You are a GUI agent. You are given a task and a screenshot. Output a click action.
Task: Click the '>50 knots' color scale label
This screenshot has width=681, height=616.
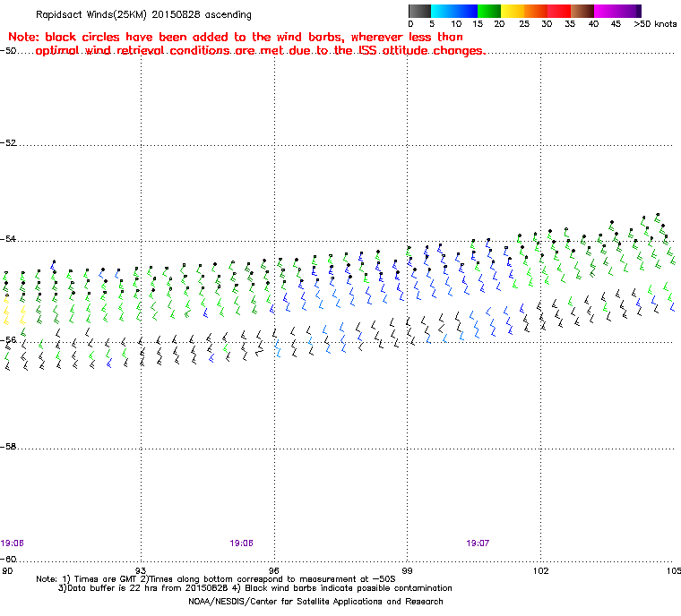click(655, 24)
